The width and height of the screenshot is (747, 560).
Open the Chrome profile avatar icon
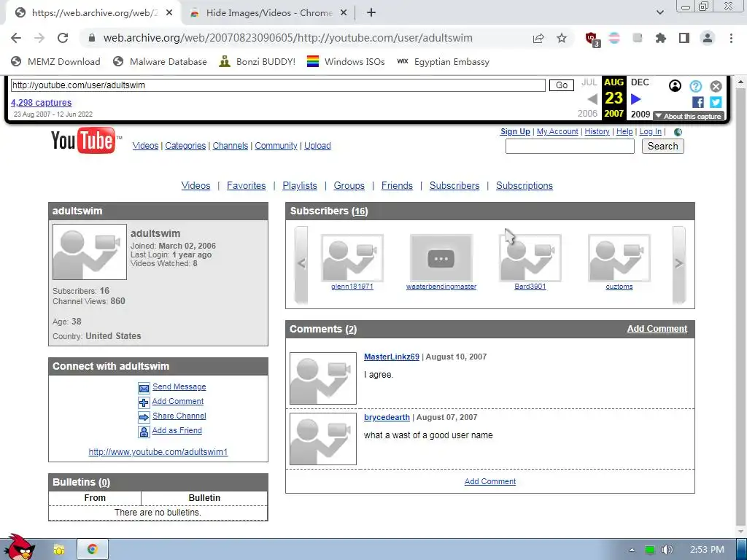pos(708,38)
